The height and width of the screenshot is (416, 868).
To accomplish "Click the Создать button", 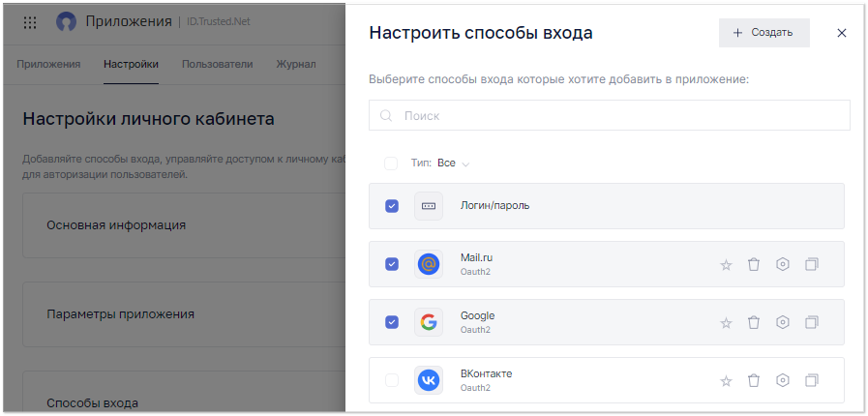I will (x=763, y=33).
